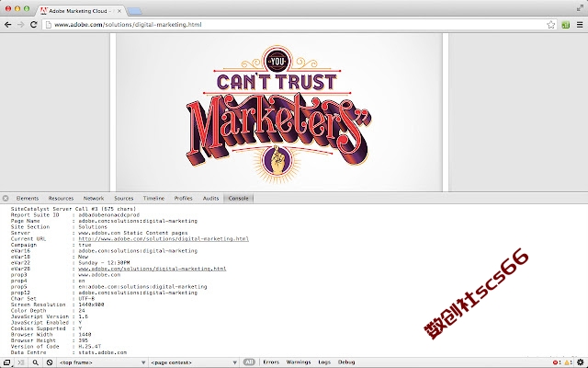Image resolution: width=588 pixels, height=368 pixels.
Task: Open the page context dropdown
Action: 194,362
